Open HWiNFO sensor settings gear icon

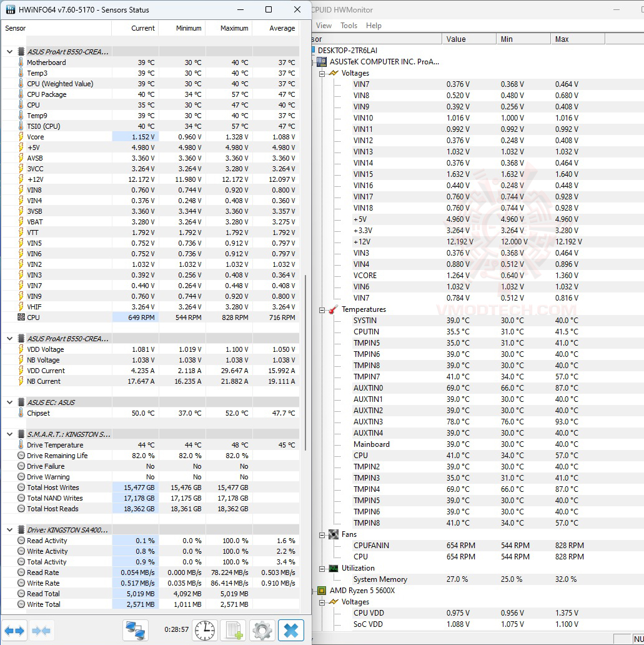click(x=262, y=630)
